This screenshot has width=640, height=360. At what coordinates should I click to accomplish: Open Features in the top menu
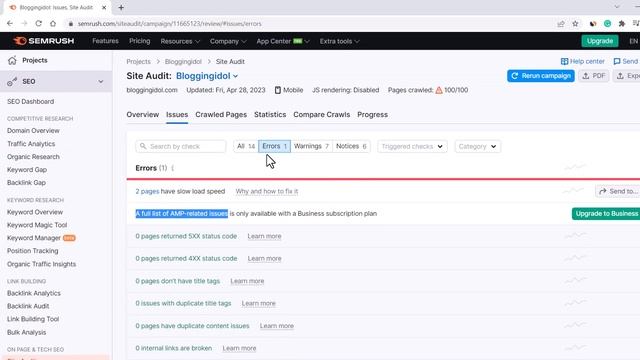105,41
